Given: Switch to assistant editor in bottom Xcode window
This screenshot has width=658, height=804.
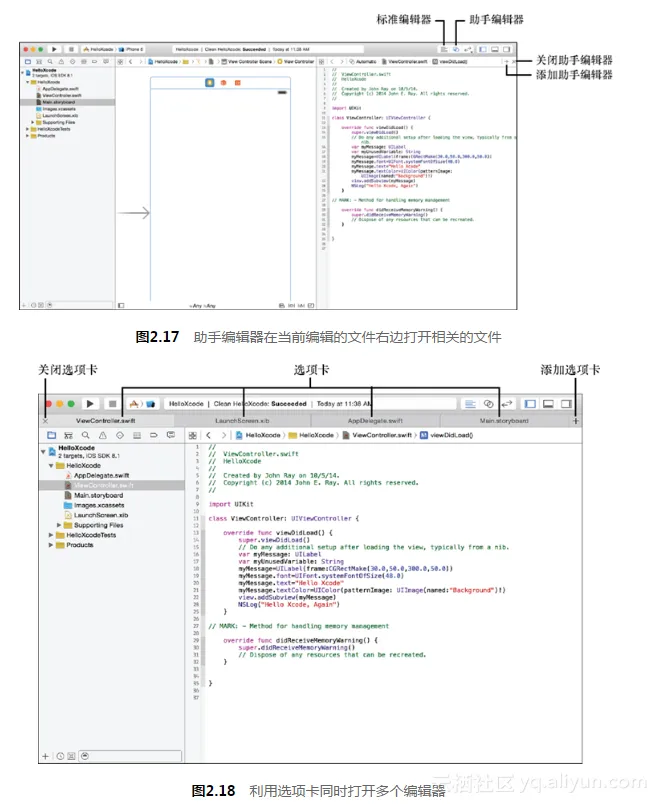Looking at the screenshot, I should (x=488, y=404).
